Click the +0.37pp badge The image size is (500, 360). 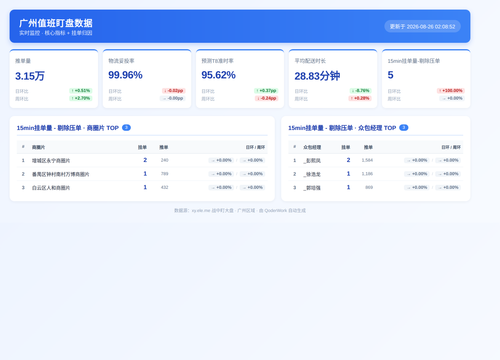click(266, 91)
